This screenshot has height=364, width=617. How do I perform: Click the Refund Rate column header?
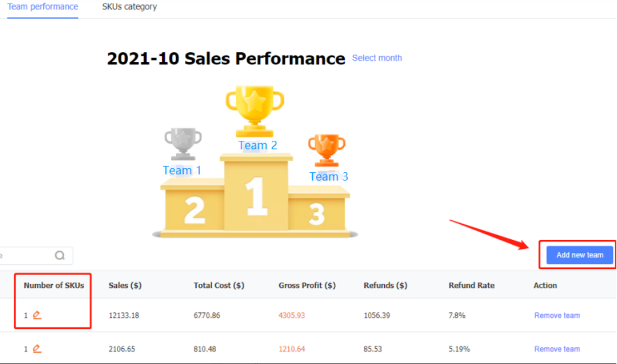click(471, 286)
